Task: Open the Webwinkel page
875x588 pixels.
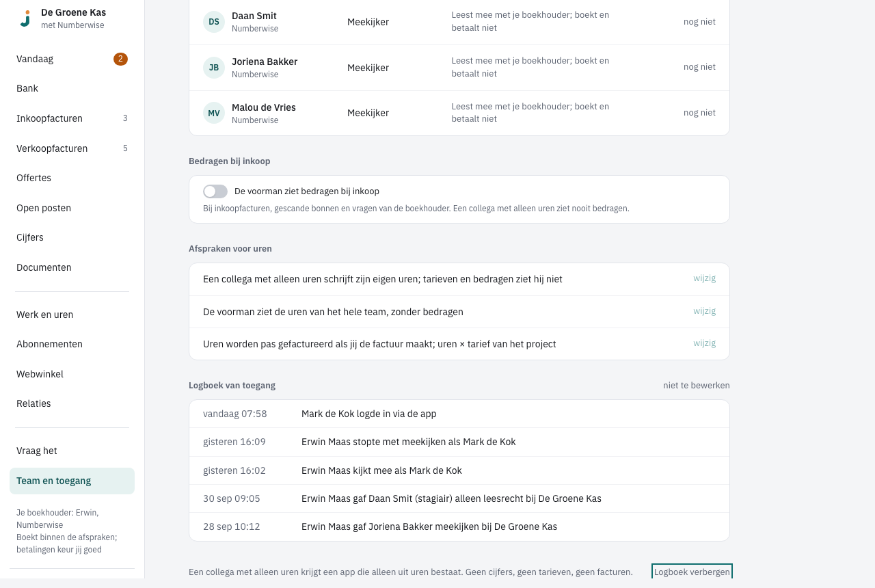Action: click(x=72, y=374)
